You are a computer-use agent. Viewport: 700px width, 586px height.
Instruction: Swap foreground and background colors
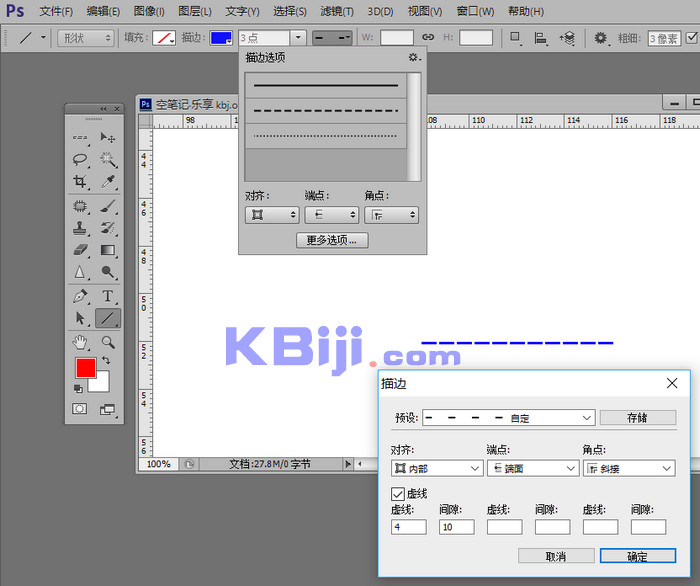click(105, 360)
